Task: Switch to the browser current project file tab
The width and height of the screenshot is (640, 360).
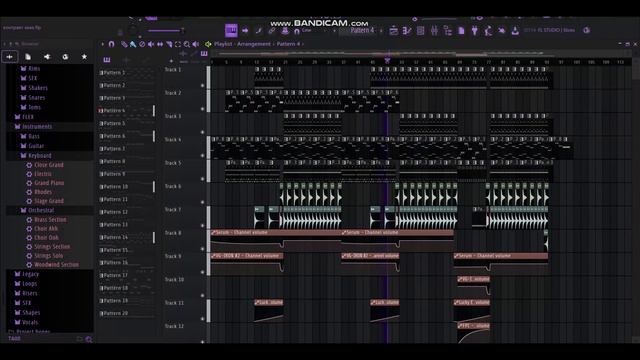Action: tap(28, 57)
